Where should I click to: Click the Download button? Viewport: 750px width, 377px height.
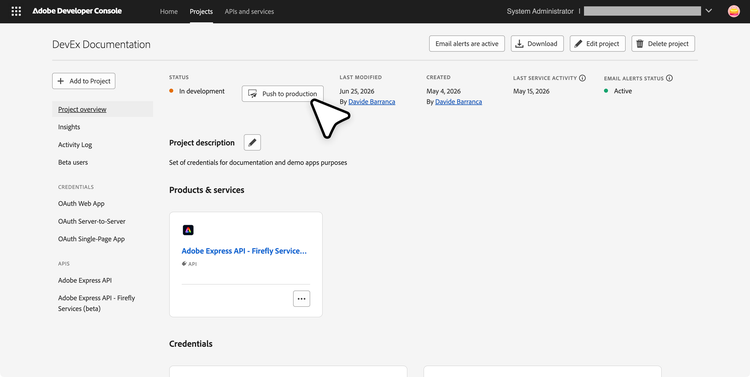(x=537, y=44)
